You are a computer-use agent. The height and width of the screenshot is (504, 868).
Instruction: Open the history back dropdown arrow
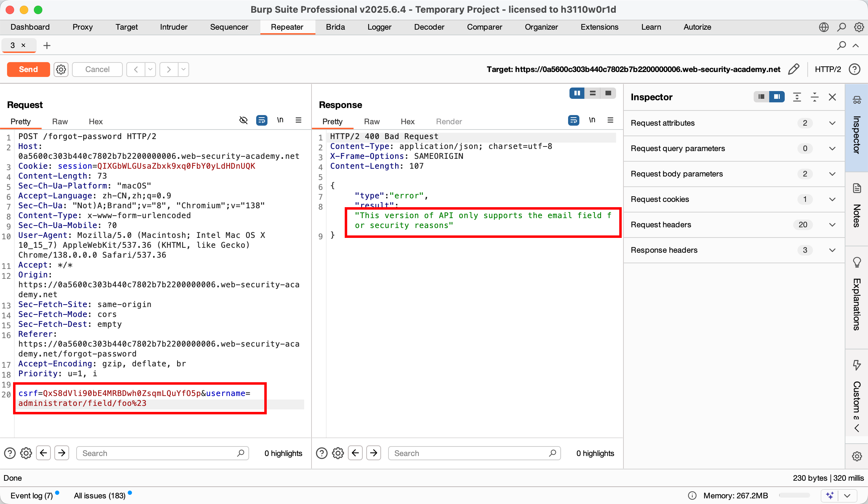pos(150,69)
